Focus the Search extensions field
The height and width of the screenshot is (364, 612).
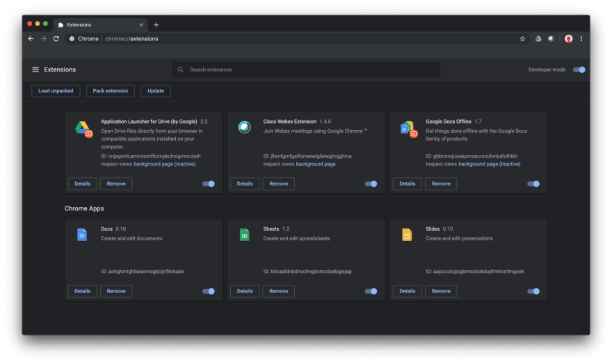click(x=306, y=69)
